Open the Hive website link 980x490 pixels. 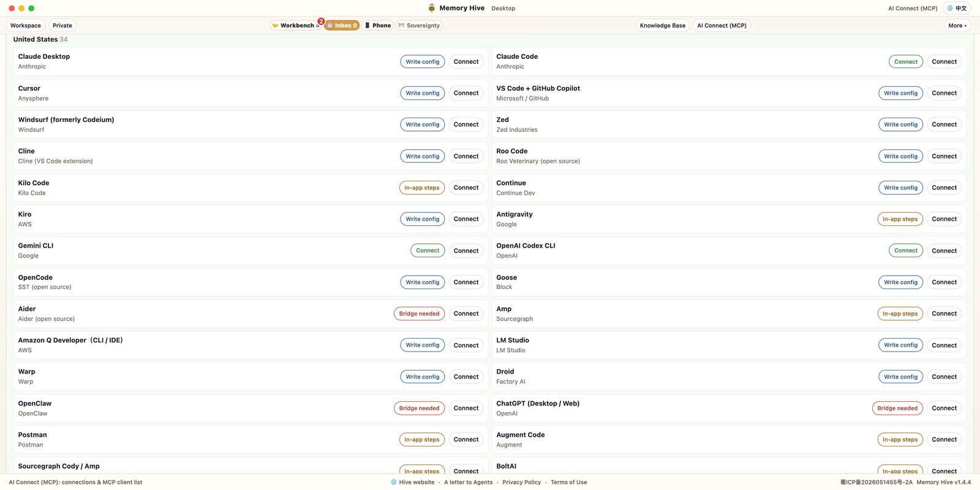pyautogui.click(x=413, y=482)
